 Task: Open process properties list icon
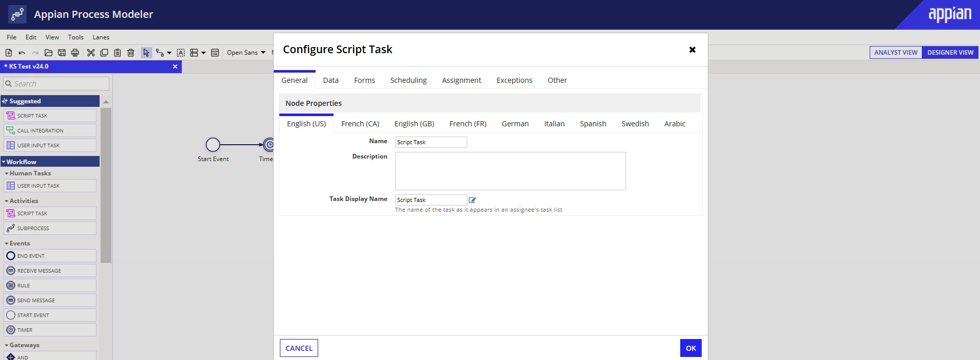click(215, 53)
